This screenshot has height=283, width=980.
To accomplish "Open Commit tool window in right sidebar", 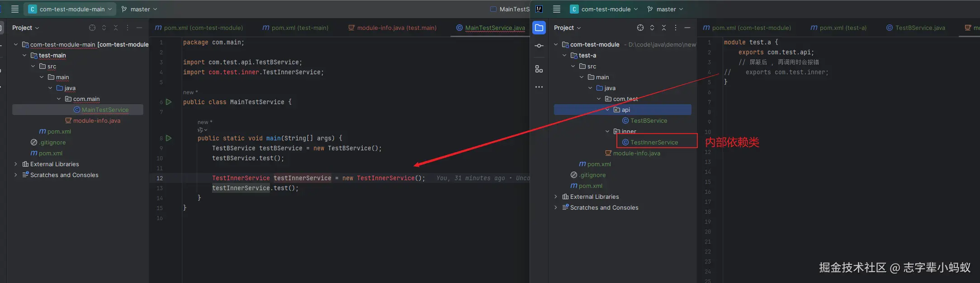I will [x=539, y=46].
